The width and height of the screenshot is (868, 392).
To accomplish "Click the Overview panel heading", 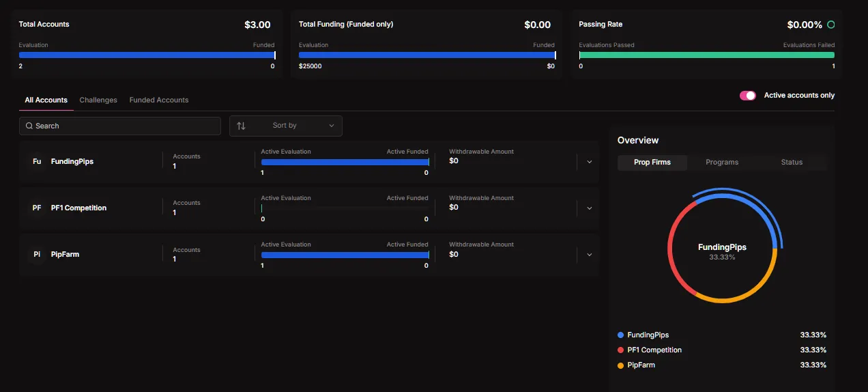I will pyautogui.click(x=638, y=140).
